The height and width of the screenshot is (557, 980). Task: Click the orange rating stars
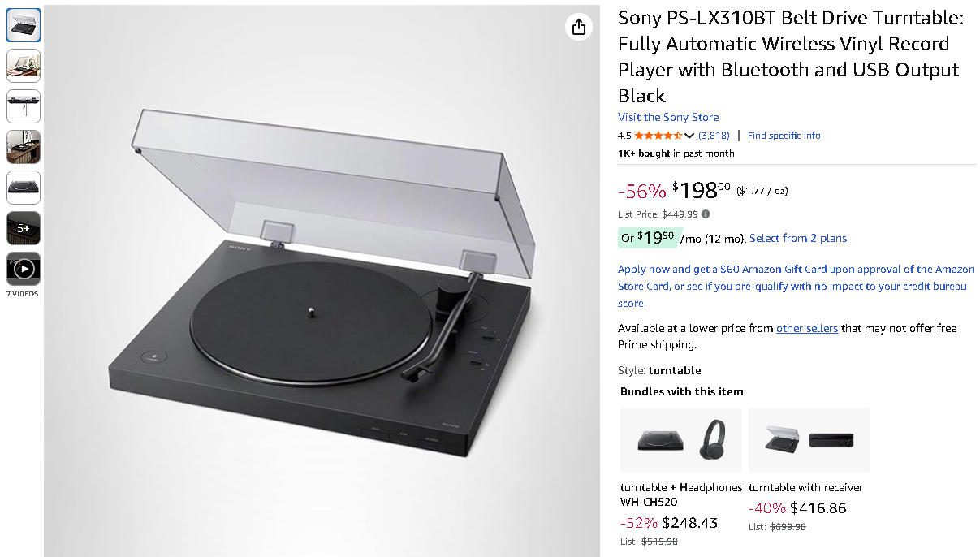tap(658, 136)
